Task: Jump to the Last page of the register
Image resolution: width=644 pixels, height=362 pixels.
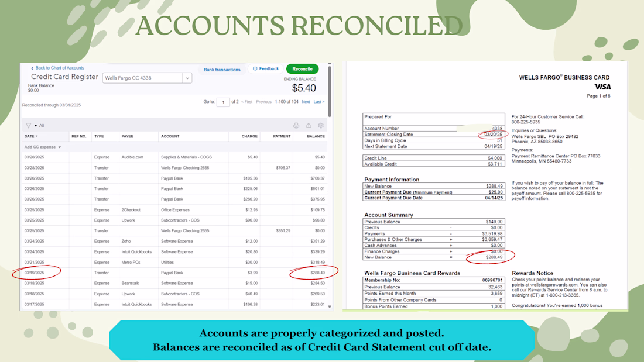Action: coord(319,102)
